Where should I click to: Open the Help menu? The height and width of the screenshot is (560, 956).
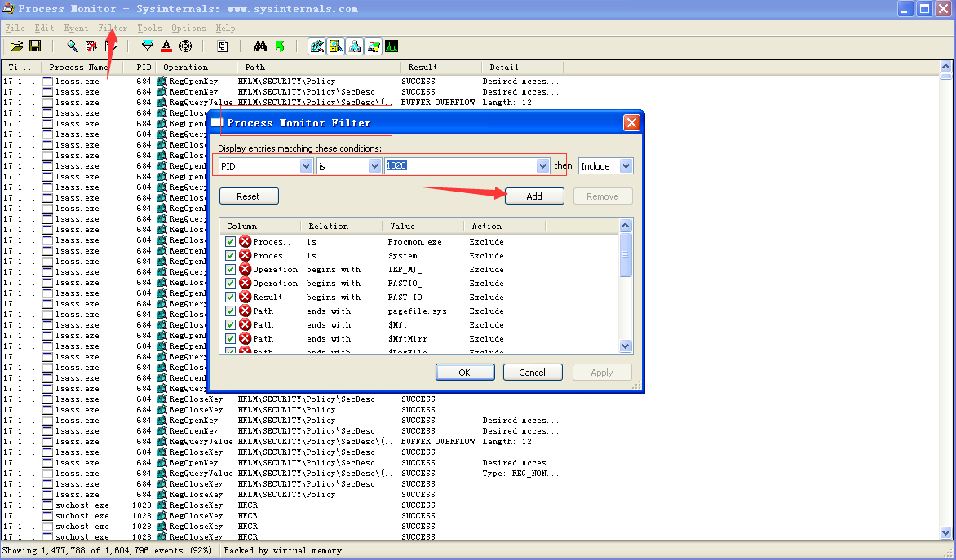225,28
